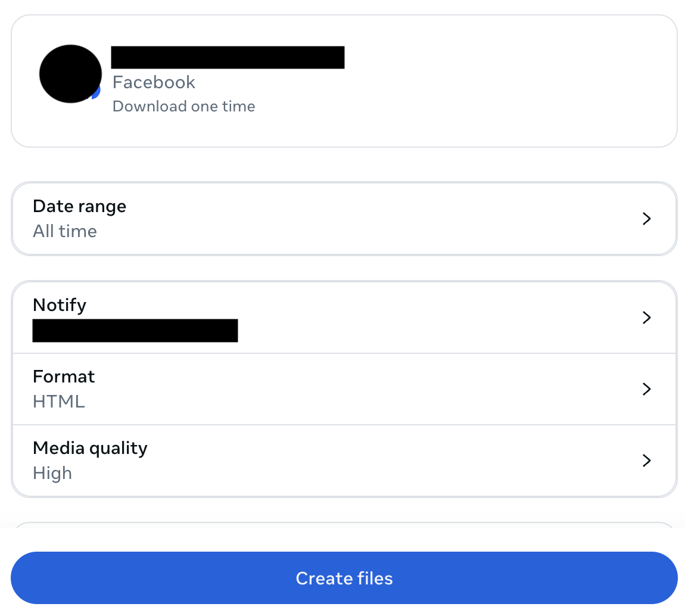Click the round profile picture avatar
The height and width of the screenshot is (616, 685).
pos(70,73)
